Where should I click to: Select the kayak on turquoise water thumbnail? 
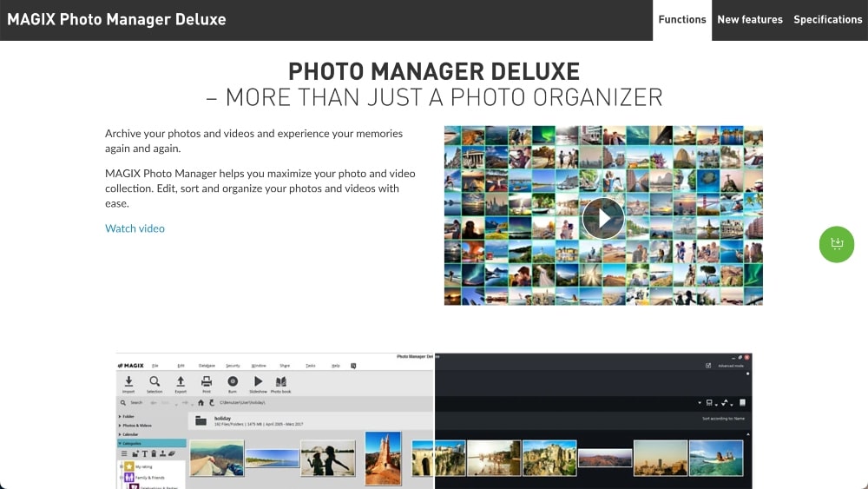716,458
